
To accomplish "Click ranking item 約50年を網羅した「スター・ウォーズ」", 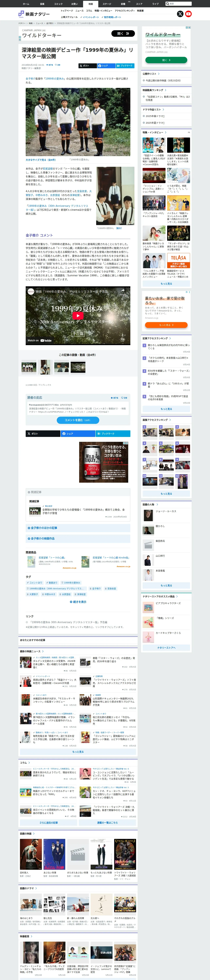I will [x=168, y=372].
